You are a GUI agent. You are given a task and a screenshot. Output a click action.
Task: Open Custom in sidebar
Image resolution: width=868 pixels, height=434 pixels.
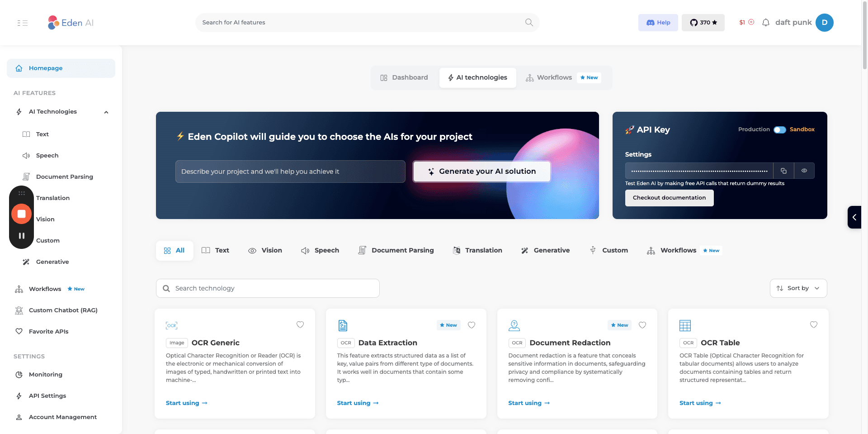click(47, 241)
